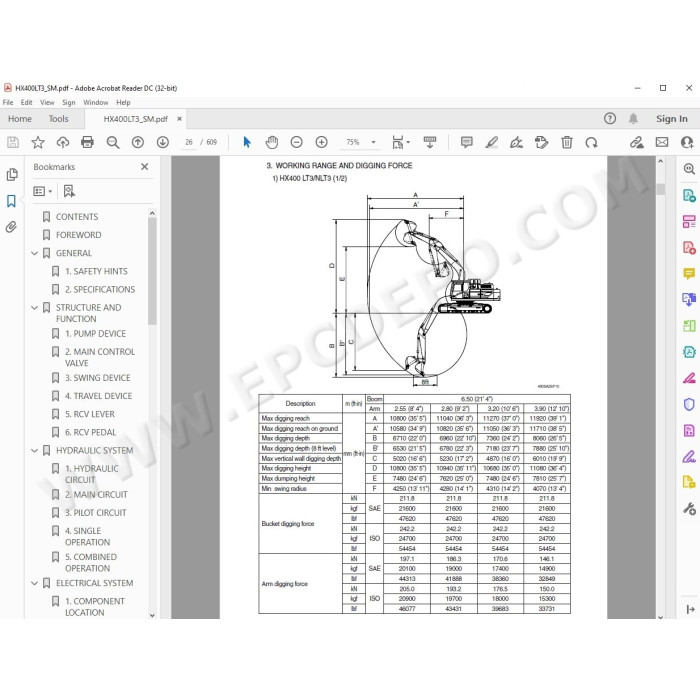Click the bookmarks panel scrollbar thumb
Screen dimensions: 700x700
(x=152, y=271)
